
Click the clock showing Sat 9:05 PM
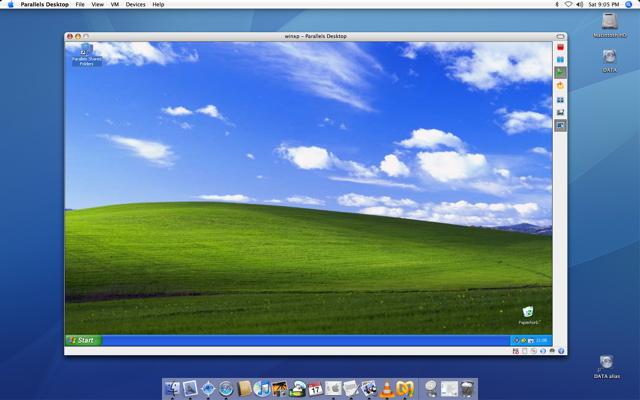click(x=604, y=4)
